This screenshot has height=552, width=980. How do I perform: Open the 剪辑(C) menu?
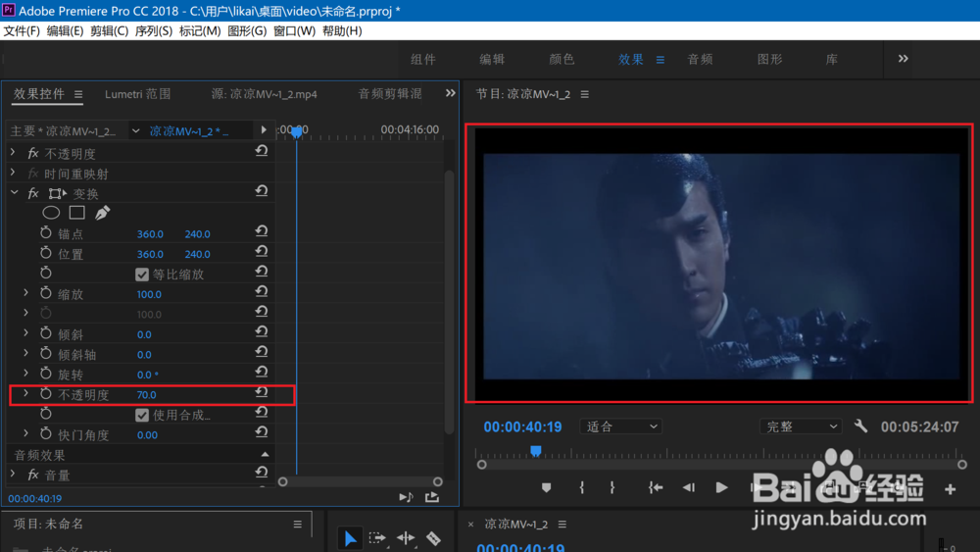[109, 30]
